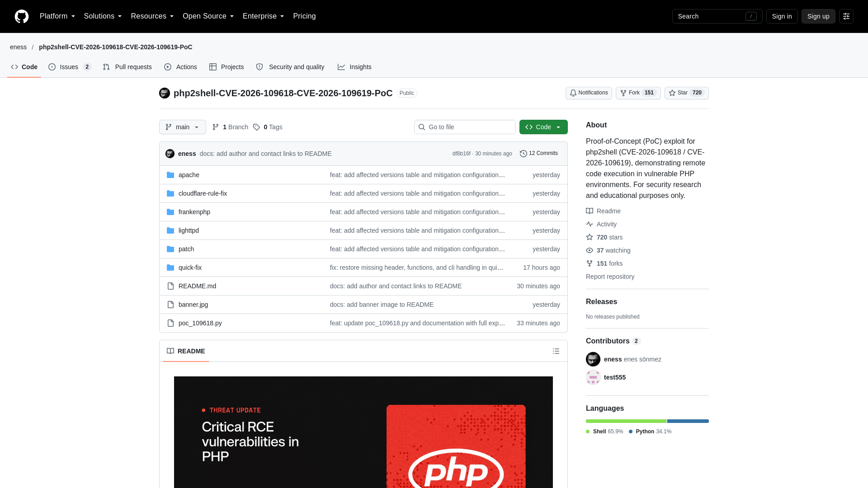This screenshot has height=488, width=868.
Task: Open the README outline list icon
Action: [556, 351]
